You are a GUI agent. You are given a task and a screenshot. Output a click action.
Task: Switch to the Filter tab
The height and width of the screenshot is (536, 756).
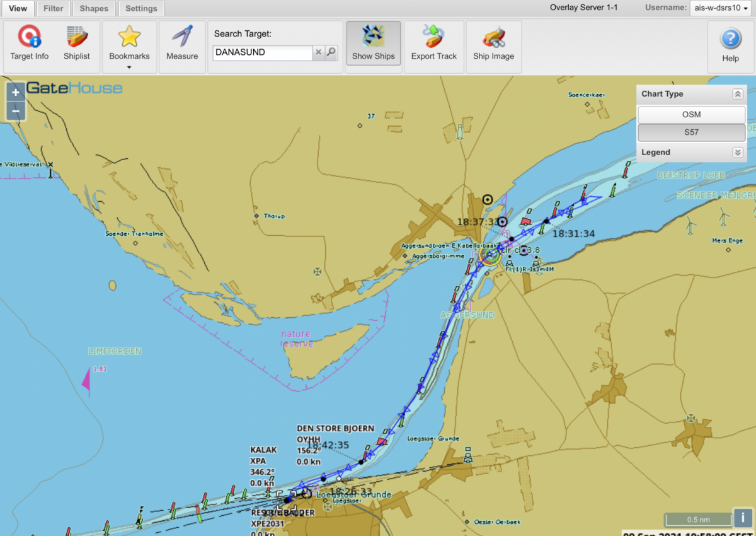coord(54,8)
